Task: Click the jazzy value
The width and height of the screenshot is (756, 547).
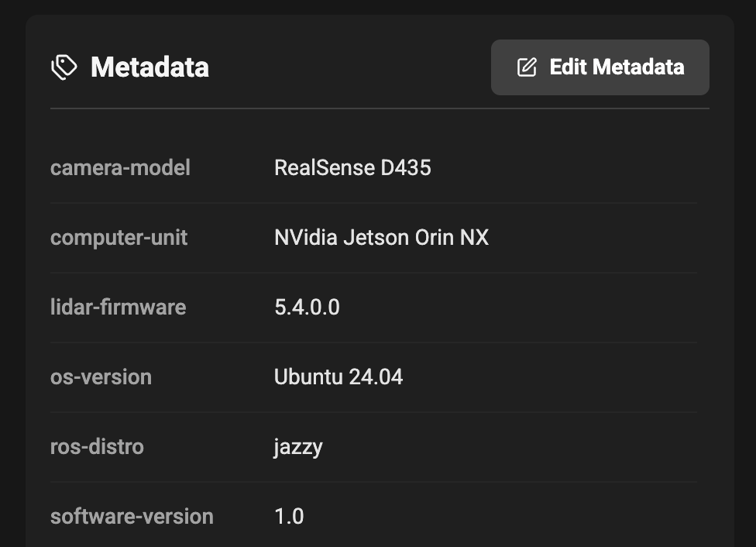Action: [297, 446]
